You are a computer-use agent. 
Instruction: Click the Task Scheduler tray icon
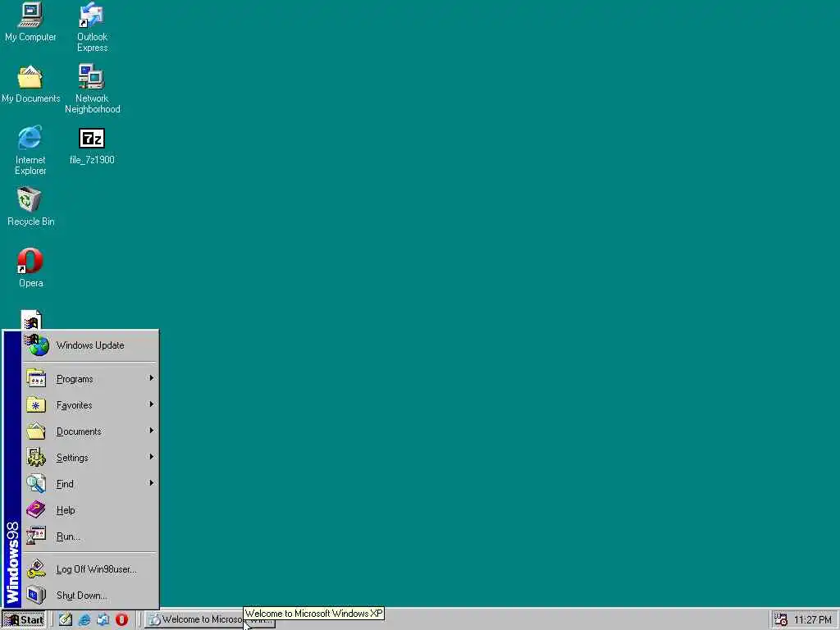tap(781, 620)
